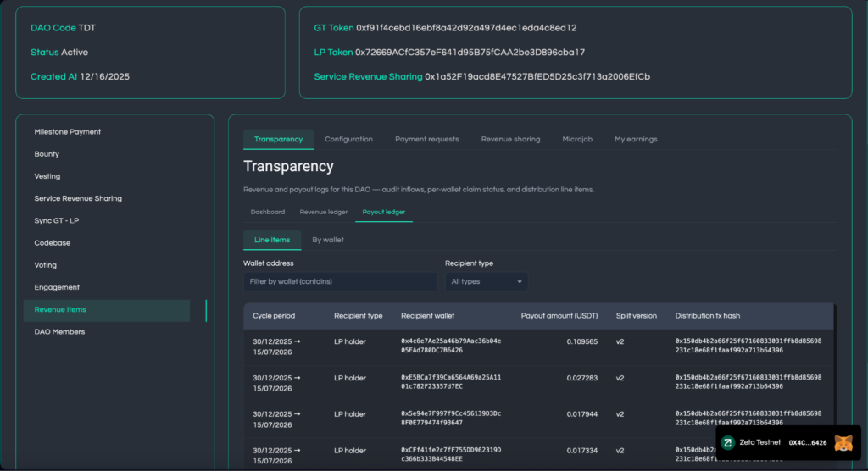Click the DAO Code value TDT
This screenshot has width=868, height=471.
point(87,28)
